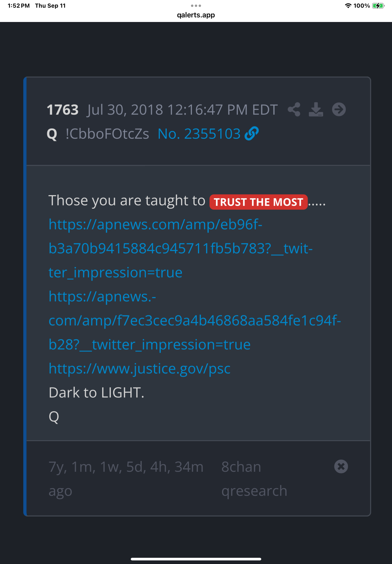Tap the three dots above qalerts.app
This screenshot has width=392, height=564.
(x=196, y=6)
